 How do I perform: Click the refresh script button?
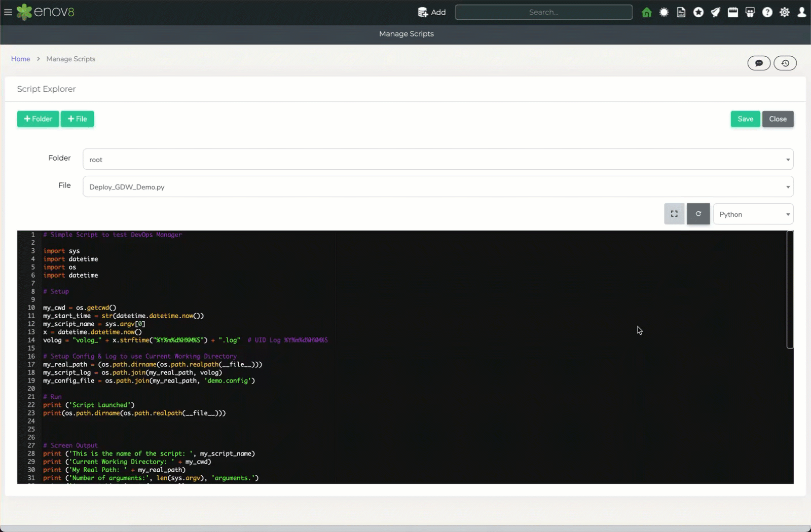point(698,214)
